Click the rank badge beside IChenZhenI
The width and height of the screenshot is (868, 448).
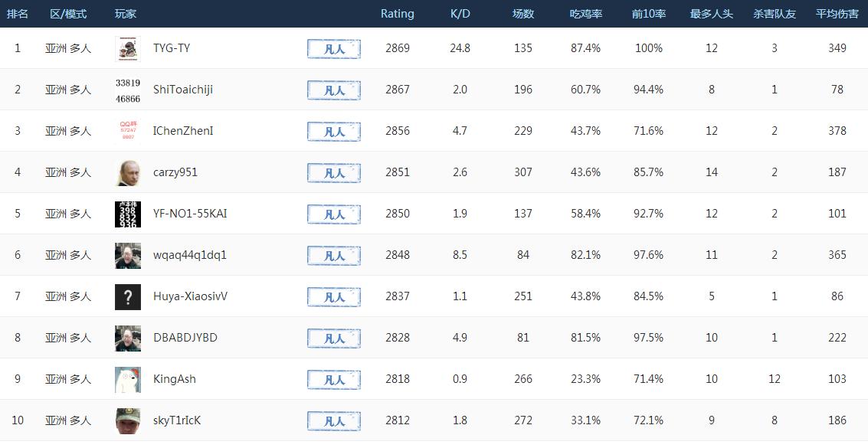334,131
